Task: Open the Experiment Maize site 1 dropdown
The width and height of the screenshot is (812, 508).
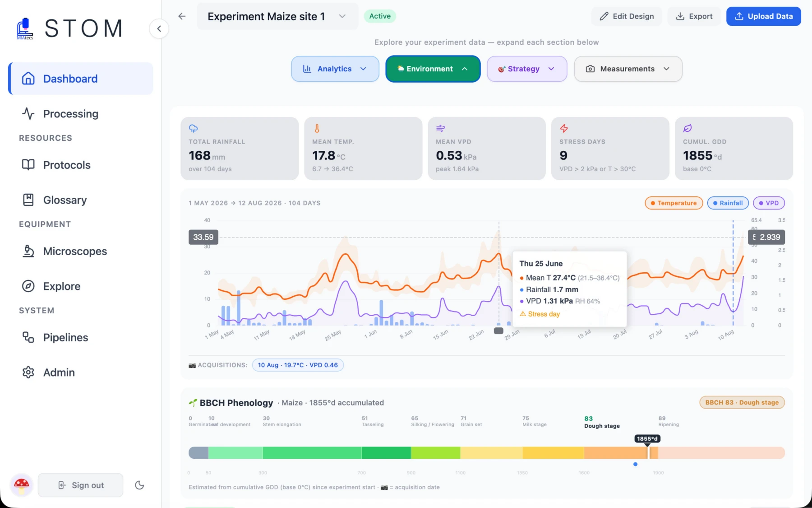Action: [277, 17]
